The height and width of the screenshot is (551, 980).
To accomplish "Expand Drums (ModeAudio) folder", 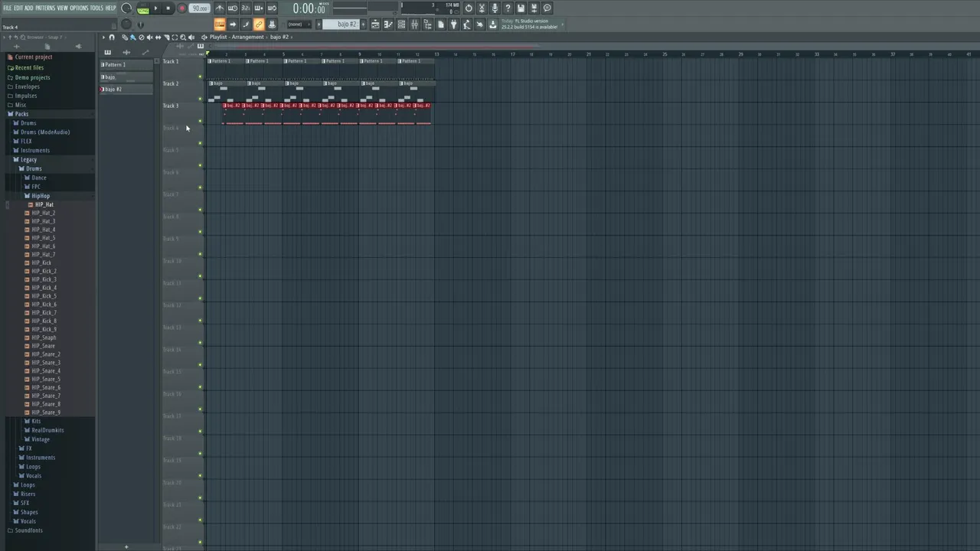I will [x=44, y=132].
